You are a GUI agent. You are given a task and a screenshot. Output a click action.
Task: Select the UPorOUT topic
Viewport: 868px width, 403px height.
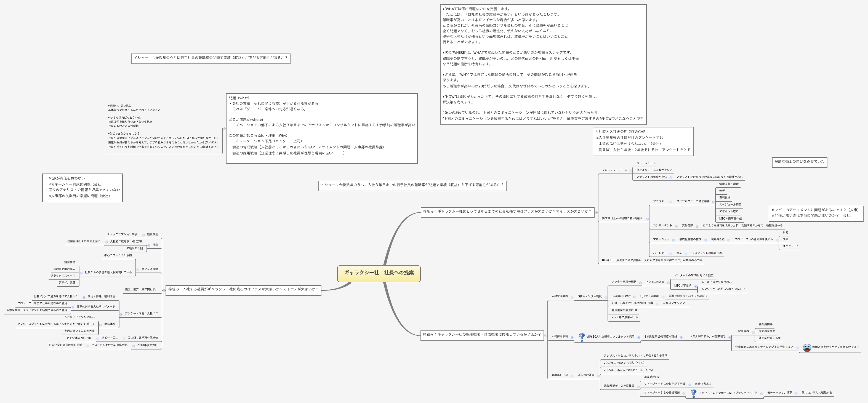pos(652,260)
